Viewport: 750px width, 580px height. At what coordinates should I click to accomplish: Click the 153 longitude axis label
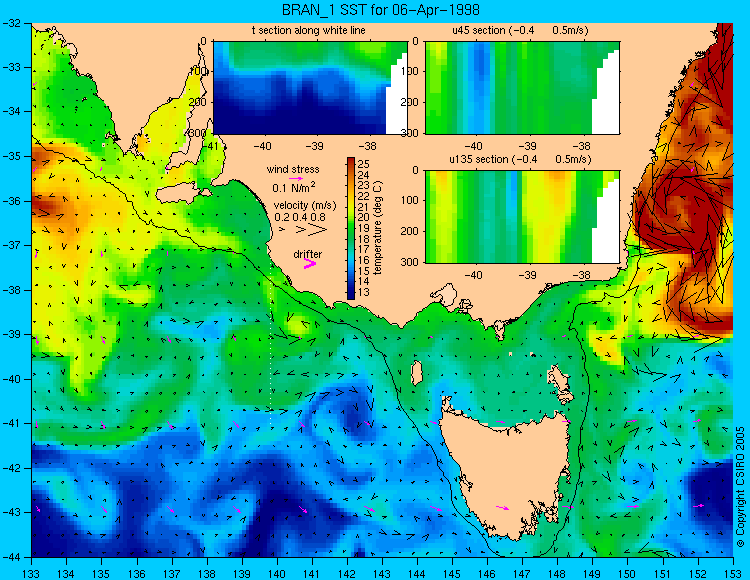[733, 573]
